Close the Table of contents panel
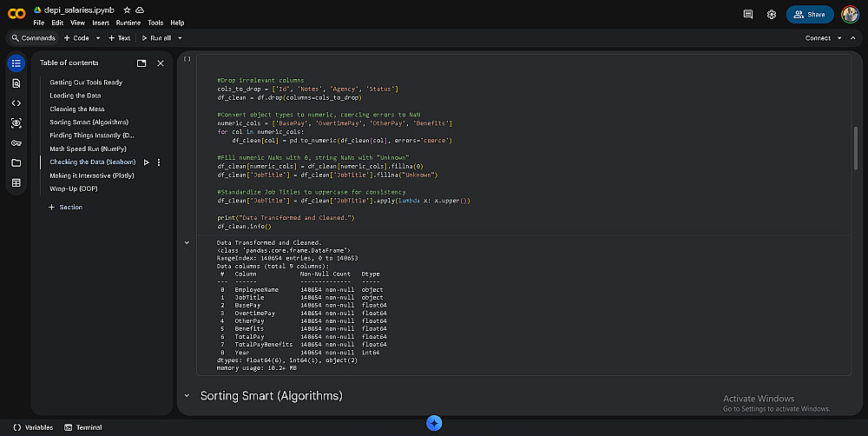The image size is (868, 436). 161,63
